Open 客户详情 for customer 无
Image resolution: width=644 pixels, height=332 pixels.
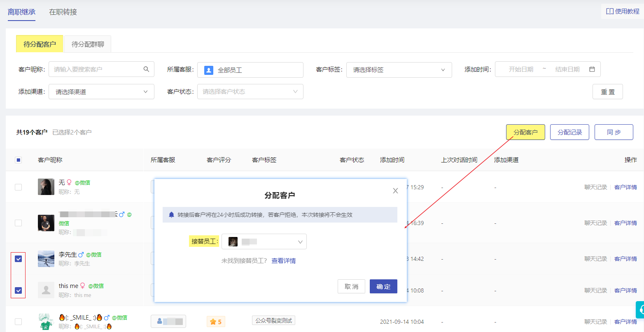pos(625,187)
